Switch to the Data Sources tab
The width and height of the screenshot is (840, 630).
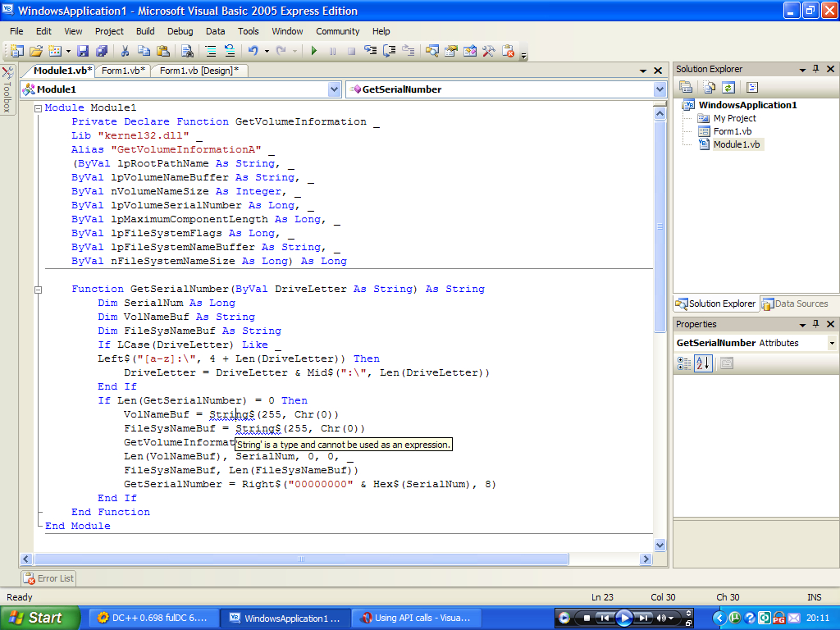[x=796, y=304]
